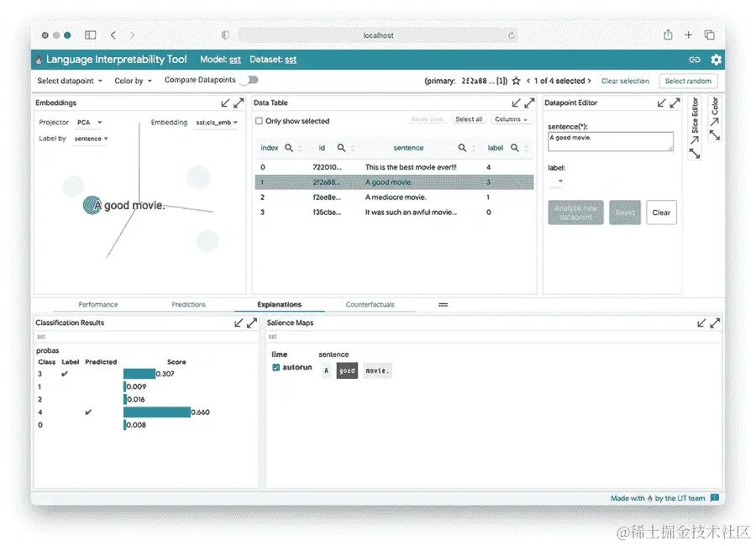Maximize the Data Table panel

pos(529,102)
